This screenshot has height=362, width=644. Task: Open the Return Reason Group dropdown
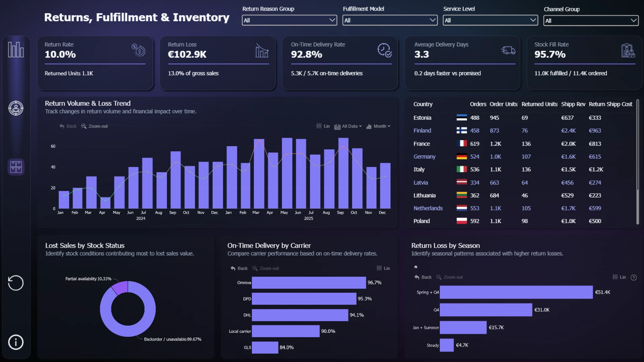[x=289, y=20]
